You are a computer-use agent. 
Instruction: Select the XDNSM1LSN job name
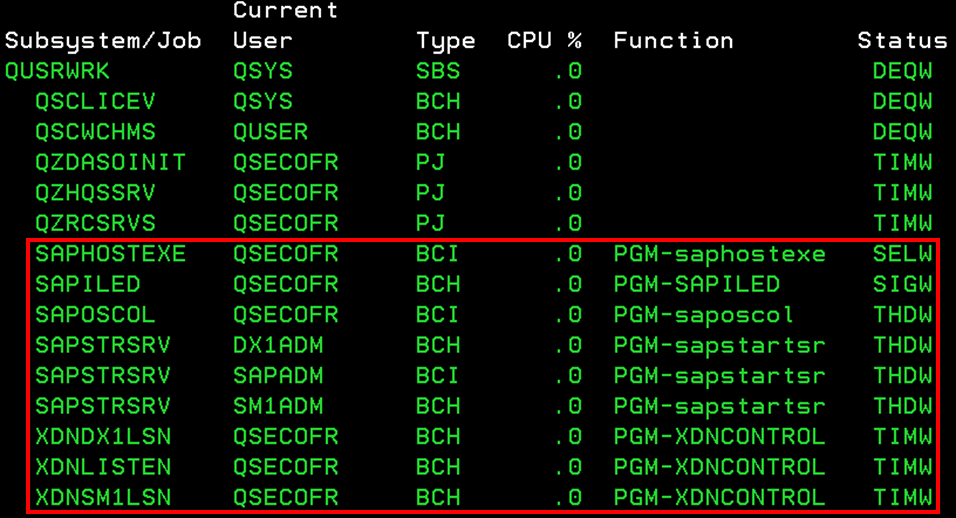click(103, 498)
